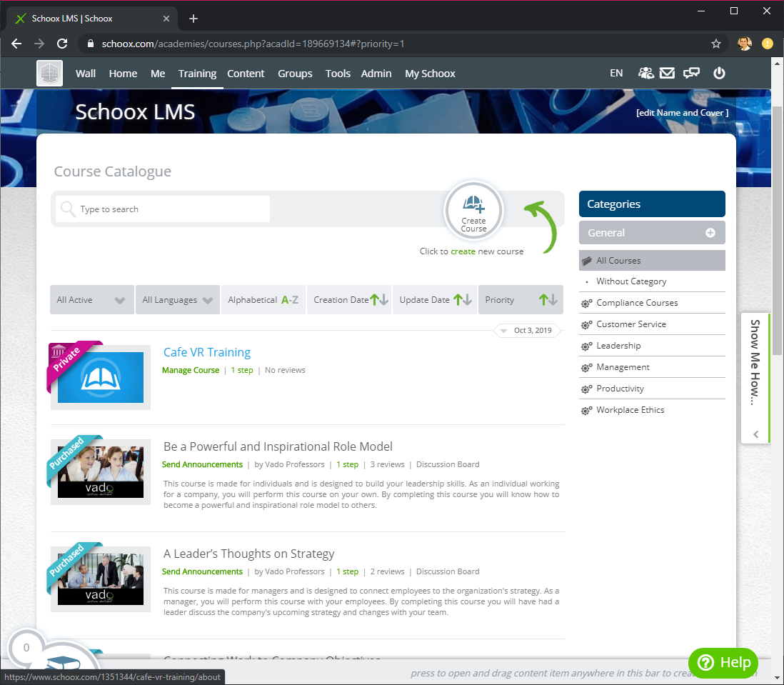Open the Tools menu

pos(338,74)
